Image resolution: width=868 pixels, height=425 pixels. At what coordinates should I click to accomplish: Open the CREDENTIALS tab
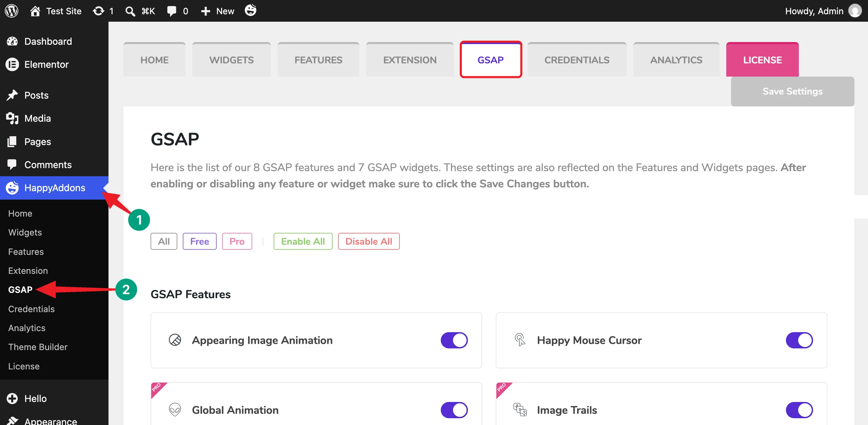(x=577, y=60)
